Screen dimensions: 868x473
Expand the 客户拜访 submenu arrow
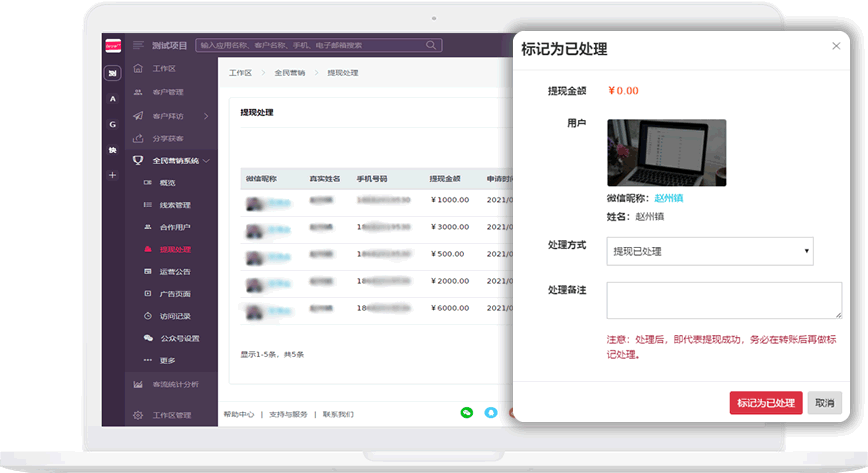(205, 116)
